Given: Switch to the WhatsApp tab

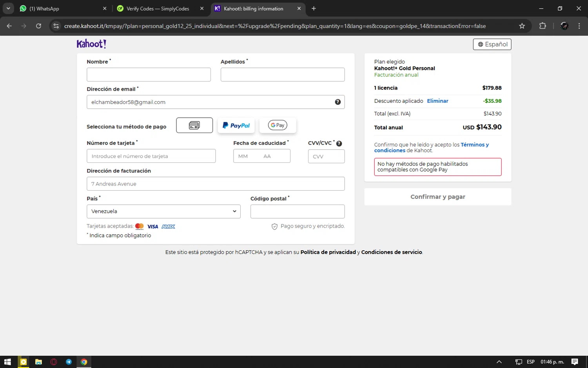Looking at the screenshot, I should [59, 9].
